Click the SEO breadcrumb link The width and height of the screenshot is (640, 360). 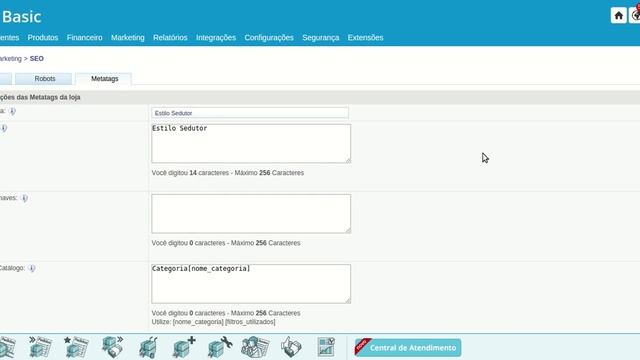(37, 59)
